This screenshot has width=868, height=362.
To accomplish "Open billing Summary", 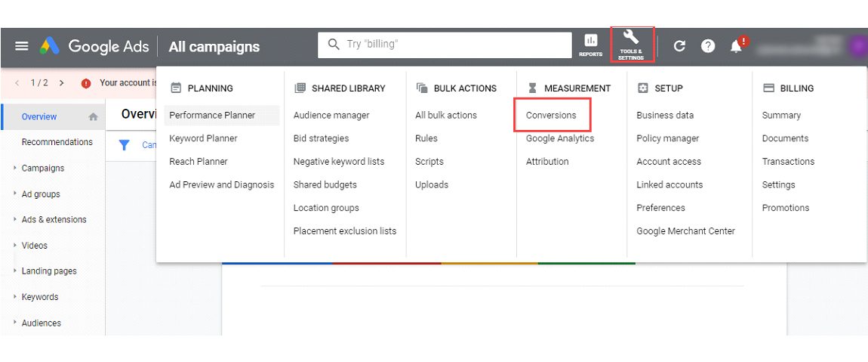I will click(x=782, y=116).
